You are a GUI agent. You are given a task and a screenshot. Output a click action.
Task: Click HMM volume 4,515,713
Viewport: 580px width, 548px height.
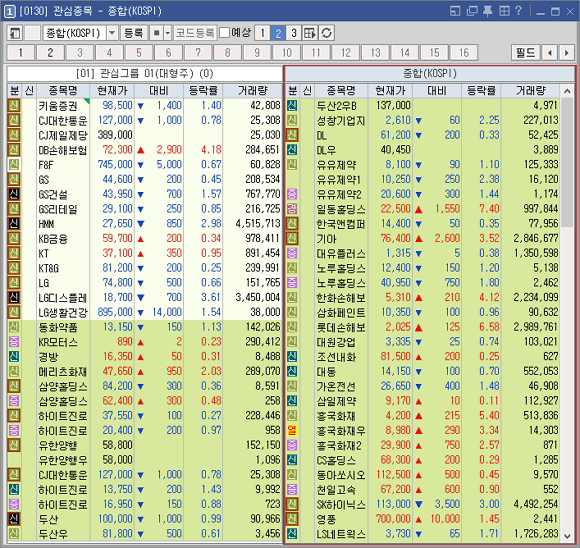[x=258, y=224]
